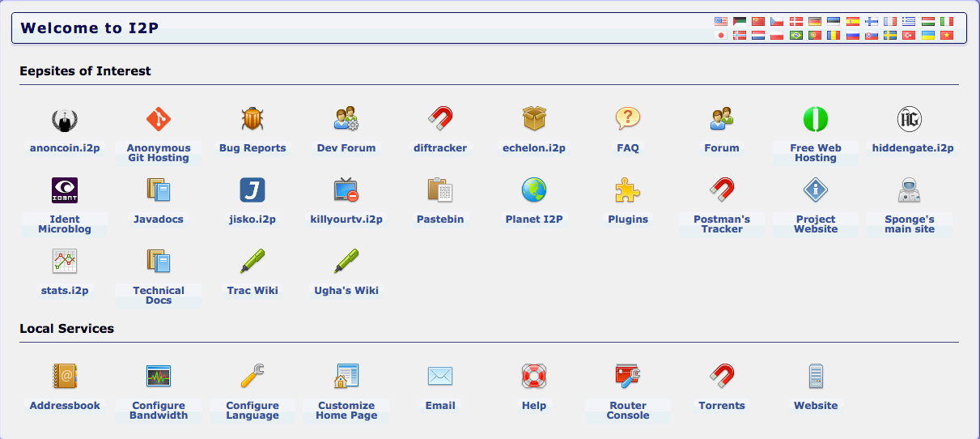Image resolution: width=980 pixels, height=439 pixels.
Task: Switch language using the Chinese flag
Action: tap(758, 21)
